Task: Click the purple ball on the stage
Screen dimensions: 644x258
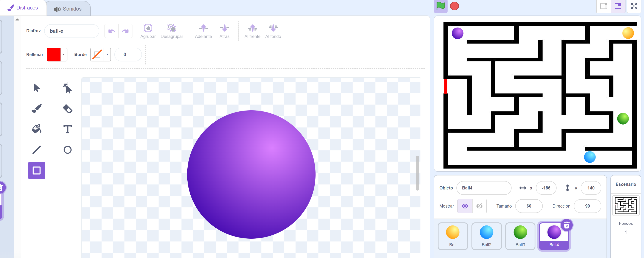Action: pyautogui.click(x=457, y=33)
